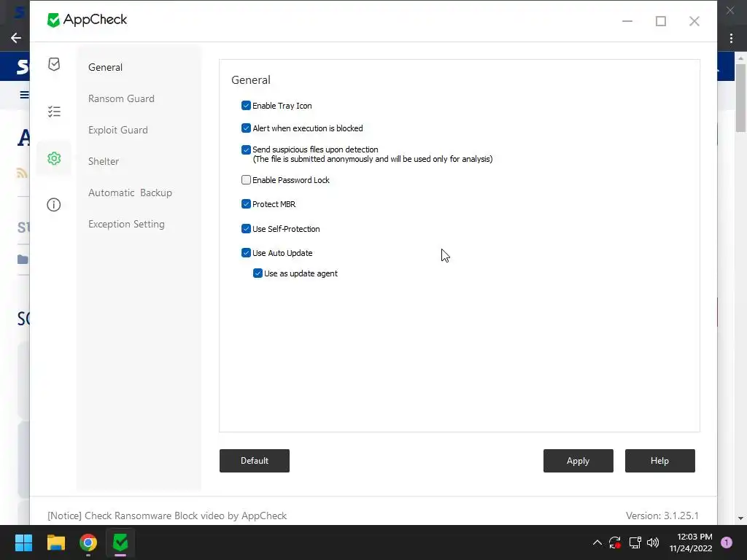The height and width of the screenshot is (560, 747).
Task: Open File Explorer from the taskbar
Action: pyautogui.click(x=55, y=542)
